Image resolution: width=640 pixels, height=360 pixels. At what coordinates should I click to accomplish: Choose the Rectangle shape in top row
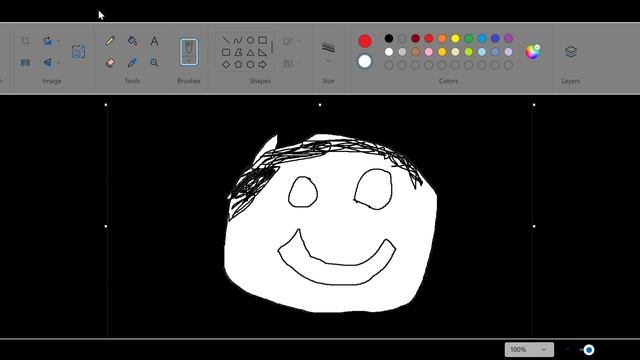click(x=262, y=40)
